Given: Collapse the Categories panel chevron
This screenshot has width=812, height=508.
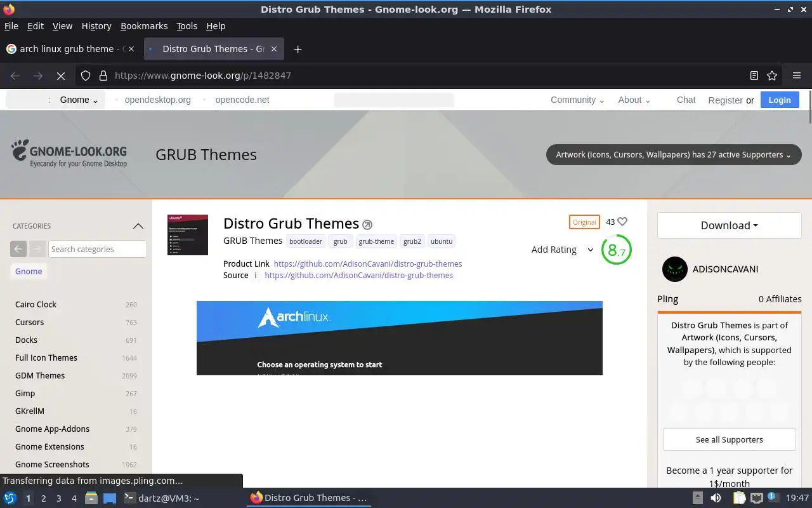Looking at the screenshot, I should pyautogui.click(x=138, y=226).
